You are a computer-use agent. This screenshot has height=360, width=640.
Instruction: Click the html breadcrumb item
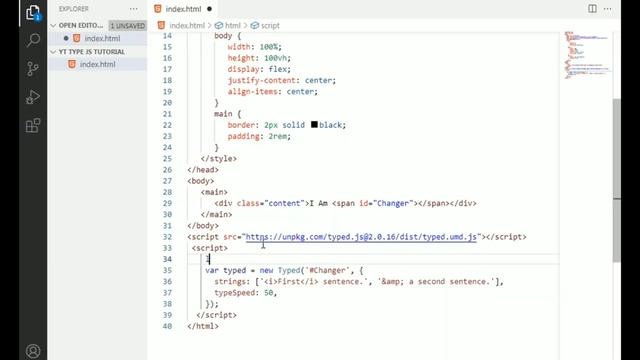point(228,25)
